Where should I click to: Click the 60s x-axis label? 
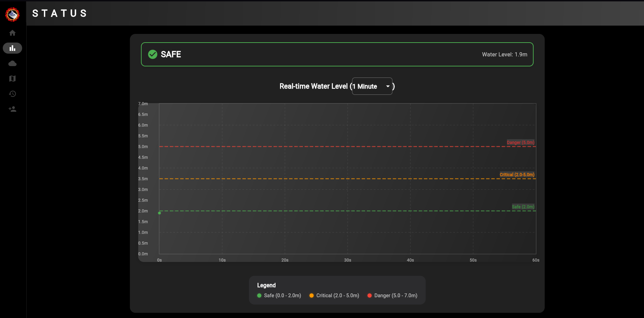[x=536, y=260]
